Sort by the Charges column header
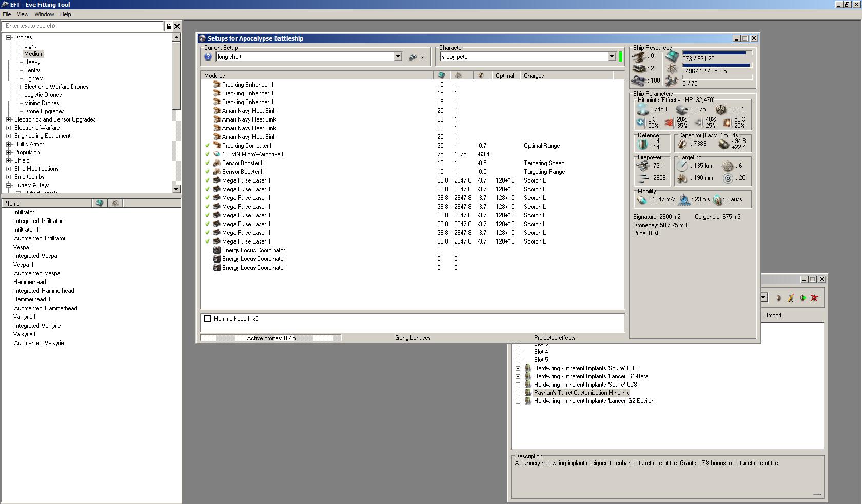Image resolution: width=862 pixels, height=504 pixels. pyautogui.click(x=566, y=75)
